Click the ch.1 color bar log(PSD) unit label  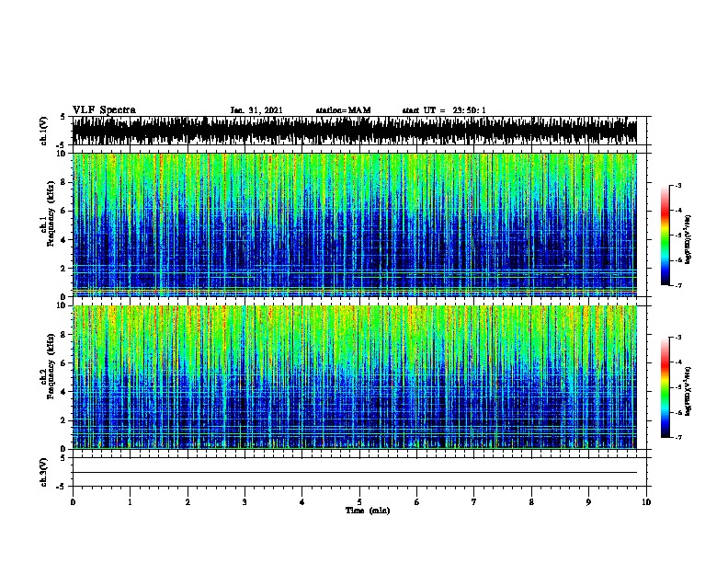pos(688,239)
